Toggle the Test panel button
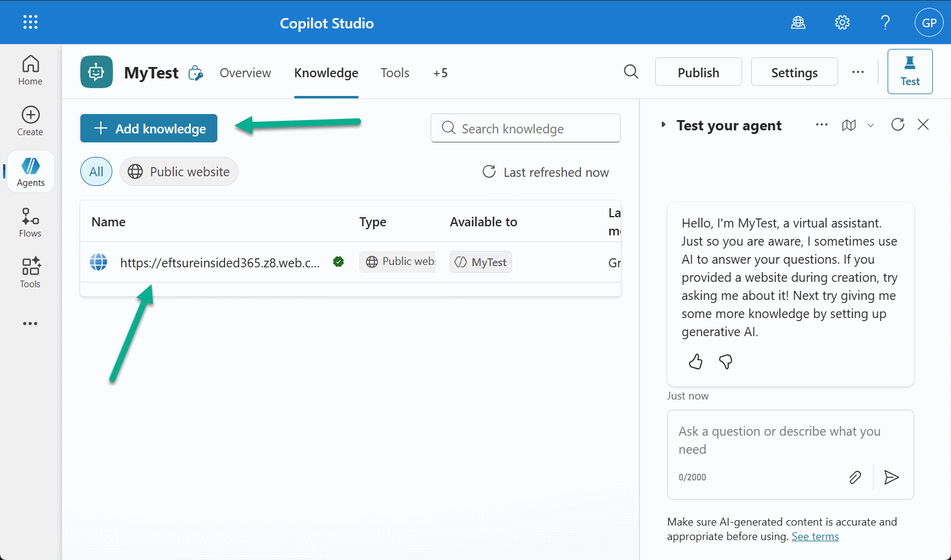Image resolution: width=951 pixels, height=560 pixels. (x=910, y=71)
